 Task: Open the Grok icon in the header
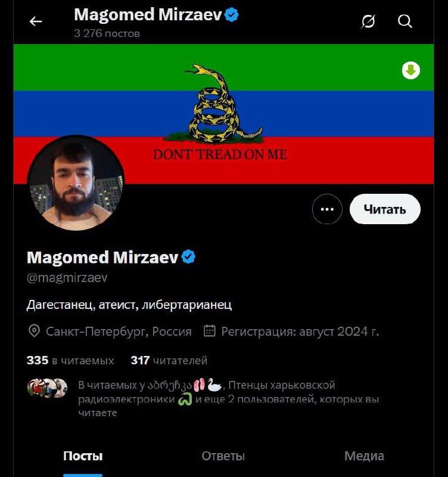(368, 21)
